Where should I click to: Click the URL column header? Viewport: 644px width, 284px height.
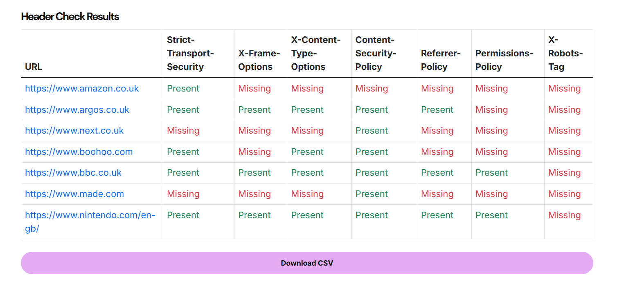click(34, 67)
